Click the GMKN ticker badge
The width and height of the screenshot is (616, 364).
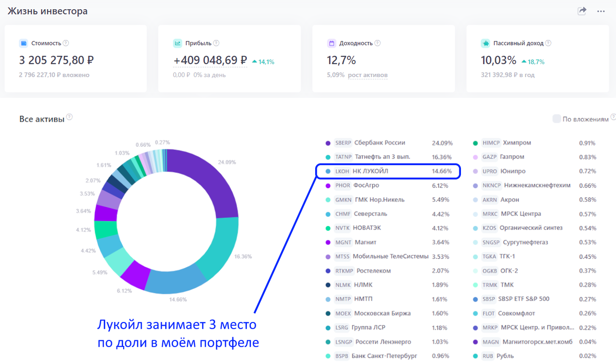point(343,200)
